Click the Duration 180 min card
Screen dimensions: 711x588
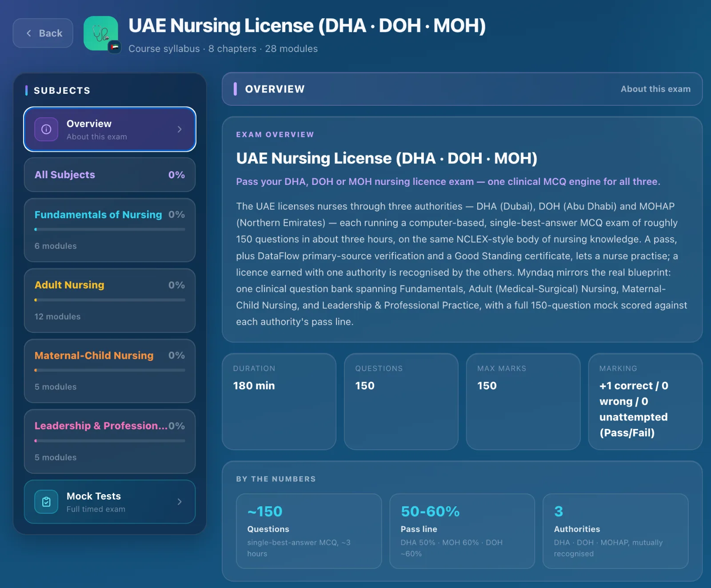click(x=279, y=401)
